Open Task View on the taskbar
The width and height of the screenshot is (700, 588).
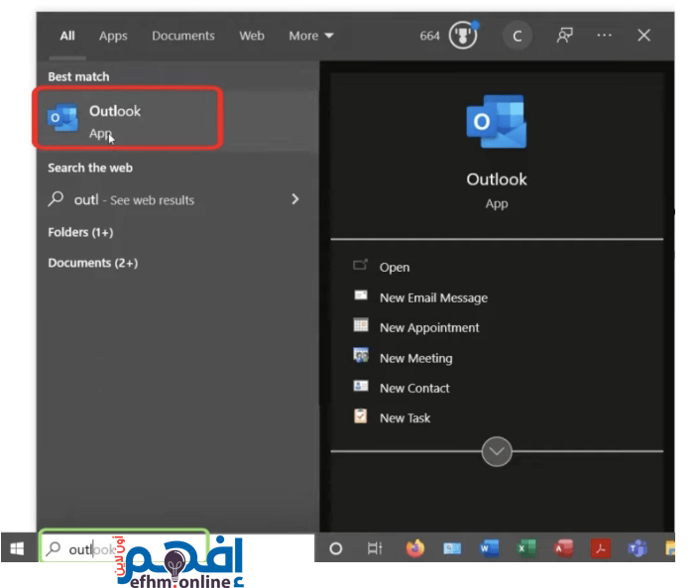375,548
